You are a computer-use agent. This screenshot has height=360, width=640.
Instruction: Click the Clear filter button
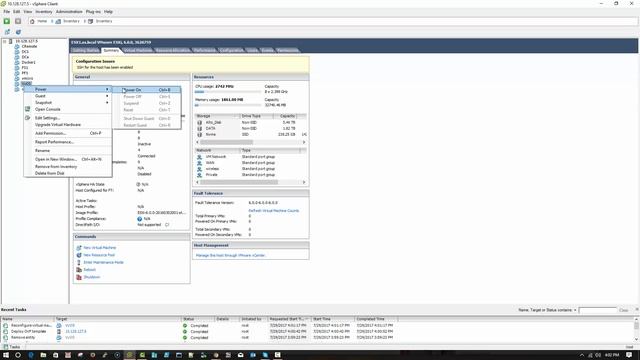point(623,310)
